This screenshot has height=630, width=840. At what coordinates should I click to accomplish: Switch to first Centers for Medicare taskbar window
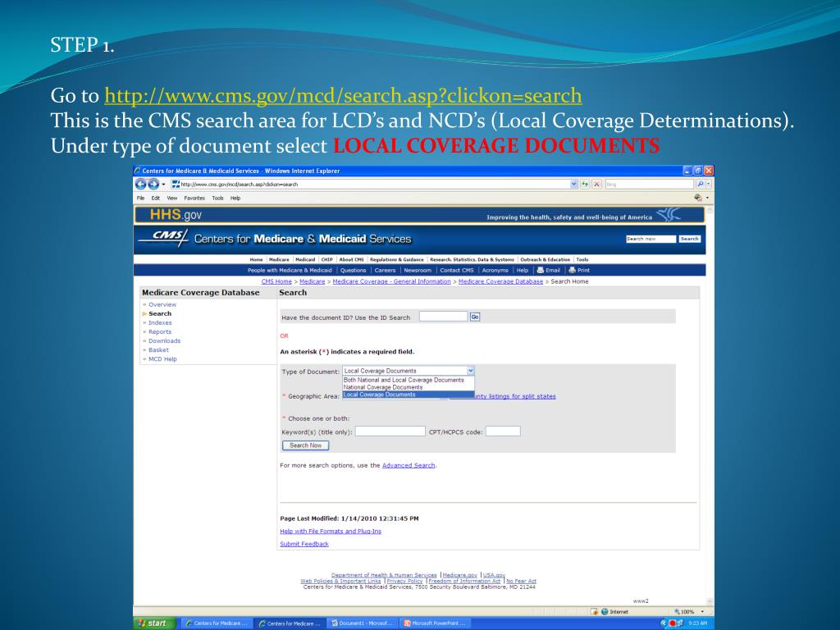point(216,623)
